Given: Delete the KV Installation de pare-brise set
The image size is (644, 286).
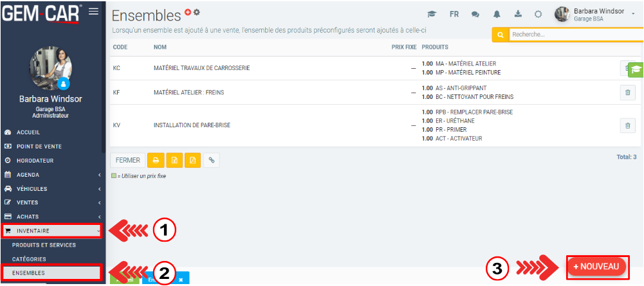Looking at the screenshot, I should pyautogui.click(x=627, y=126).
